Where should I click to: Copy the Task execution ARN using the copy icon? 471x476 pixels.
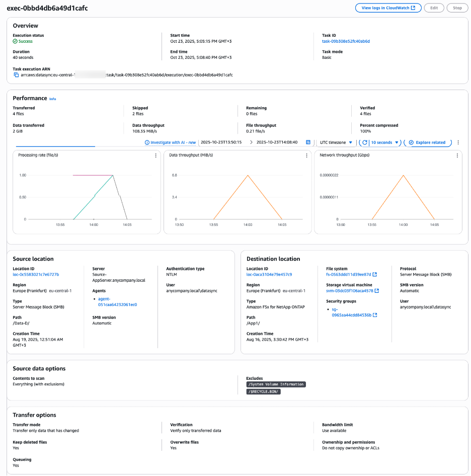click(15, 75)
